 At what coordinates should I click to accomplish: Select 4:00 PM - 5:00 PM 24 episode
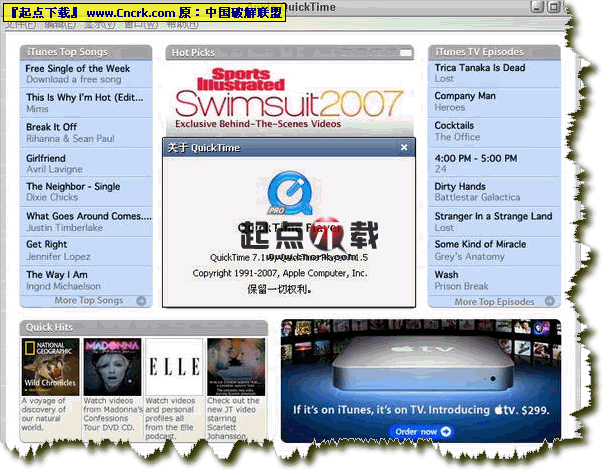click(x=494, y=163)
